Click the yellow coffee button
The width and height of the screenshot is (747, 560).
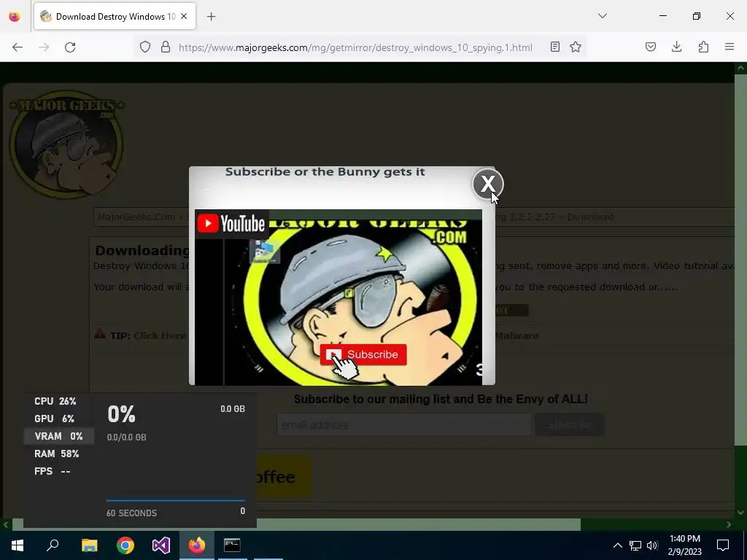point(284,476)
